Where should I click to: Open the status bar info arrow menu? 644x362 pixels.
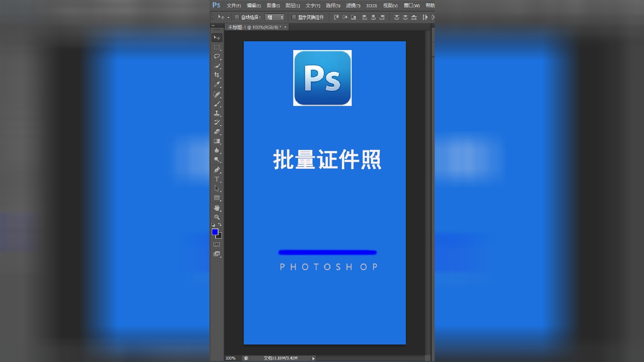point(313,358)
